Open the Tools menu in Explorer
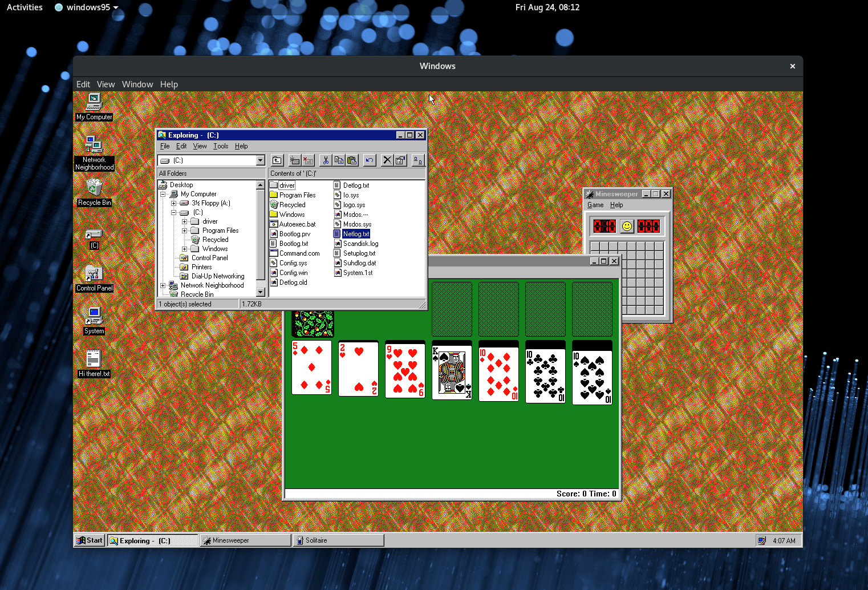 [x=221, y=146]
